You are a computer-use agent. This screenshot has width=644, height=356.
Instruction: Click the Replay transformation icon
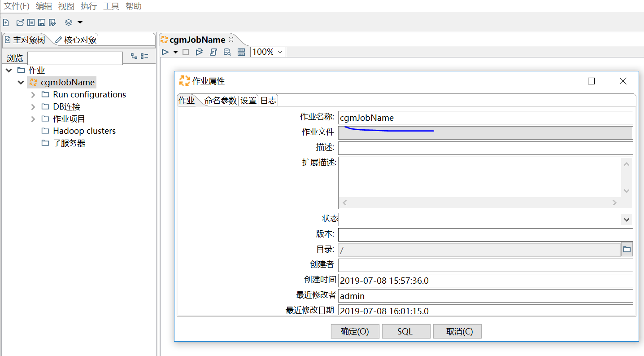(199, 52)
